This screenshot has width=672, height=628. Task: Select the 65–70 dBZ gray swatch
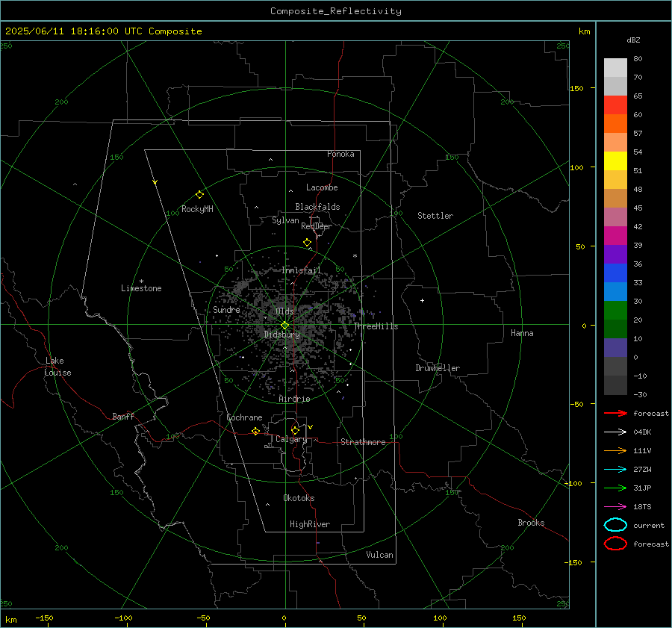click(615, 86)
